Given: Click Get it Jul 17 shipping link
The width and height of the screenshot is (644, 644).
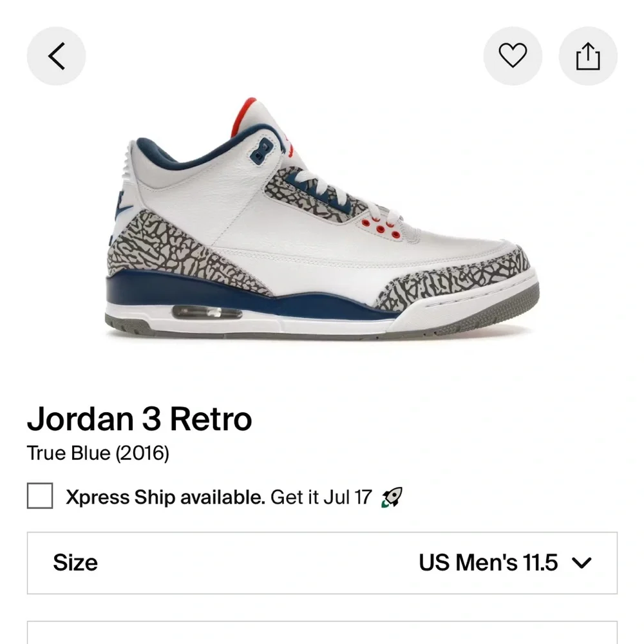Looking at the screenshot, I should (x=322, y=497).
